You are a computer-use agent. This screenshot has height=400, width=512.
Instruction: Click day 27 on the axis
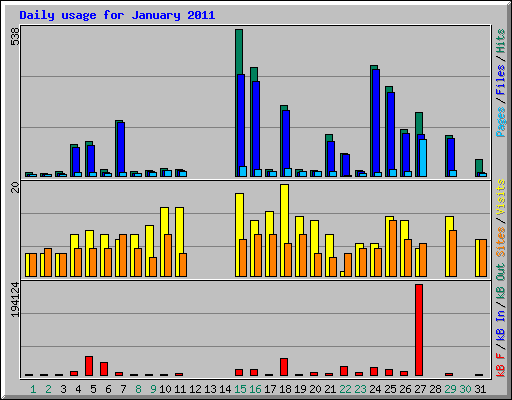pos(420,389)
